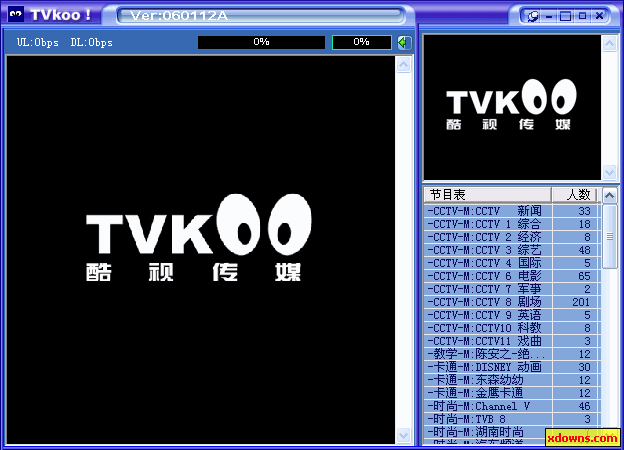Click the channel list scrollbar thumb
Screen dimensions: 624x450
tap(609, 237)
